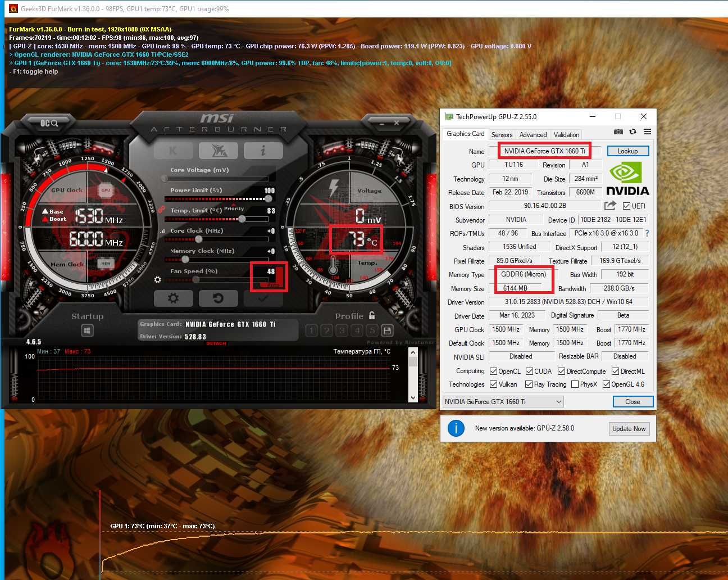Reset Afterburner settings with circular arrow button
The image size is (728, 580).
coord(218,298)
